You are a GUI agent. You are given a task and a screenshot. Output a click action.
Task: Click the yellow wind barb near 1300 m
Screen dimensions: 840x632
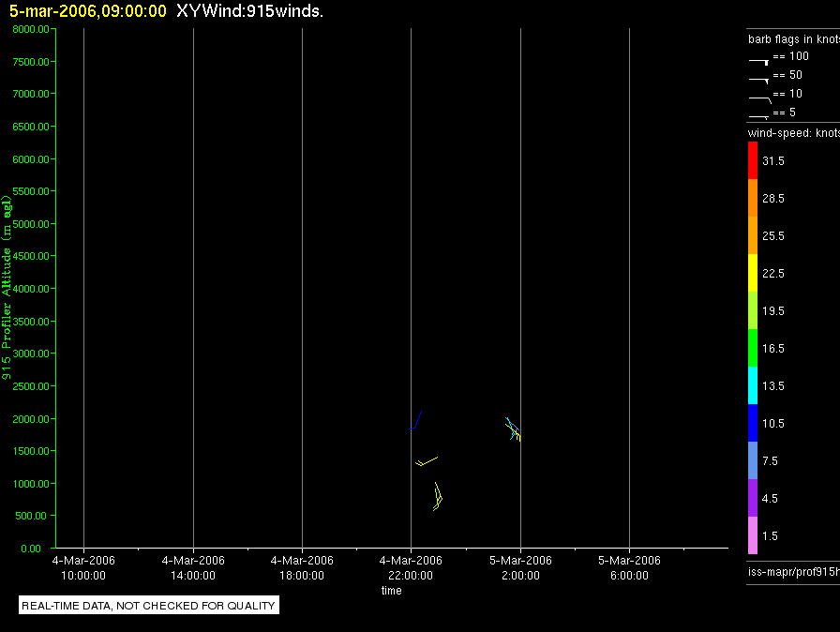click(x=427, y=461)
